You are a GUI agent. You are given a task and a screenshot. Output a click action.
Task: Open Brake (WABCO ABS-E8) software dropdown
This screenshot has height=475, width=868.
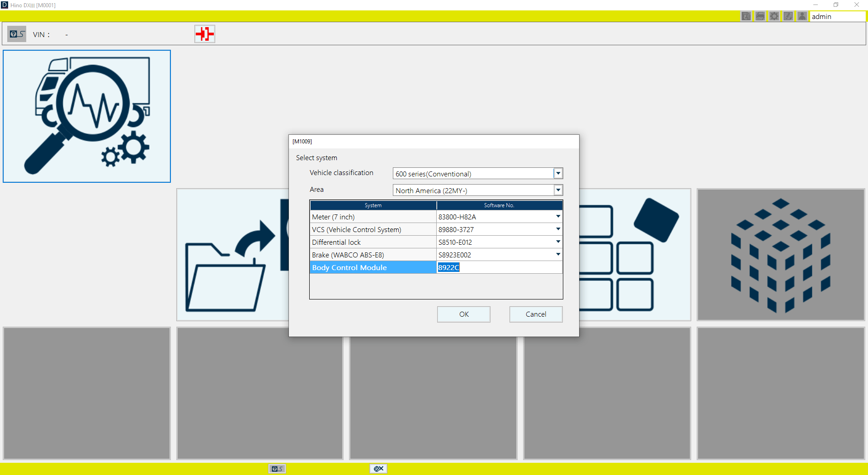click(x=558, y=255)
